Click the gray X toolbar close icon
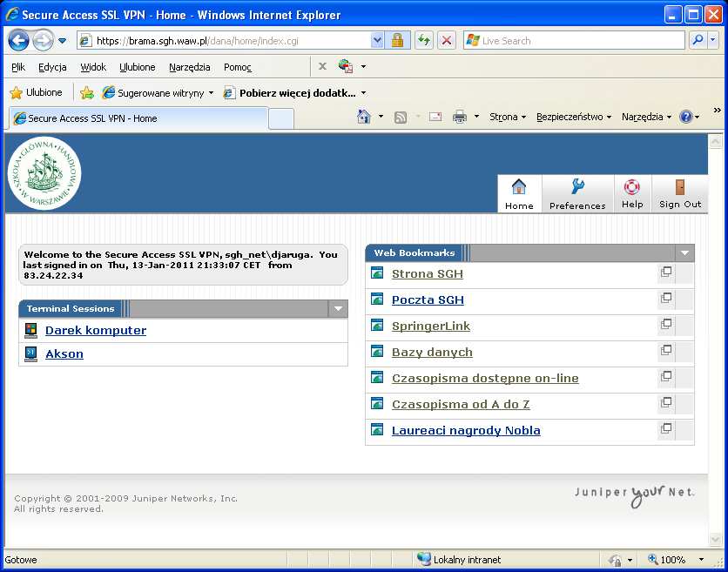 (322, 66)
